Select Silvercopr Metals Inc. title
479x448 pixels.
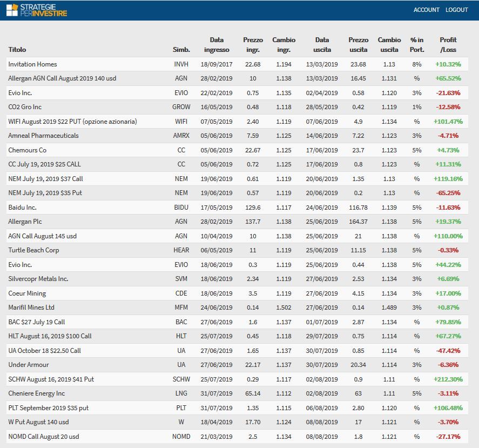(38, 279)
